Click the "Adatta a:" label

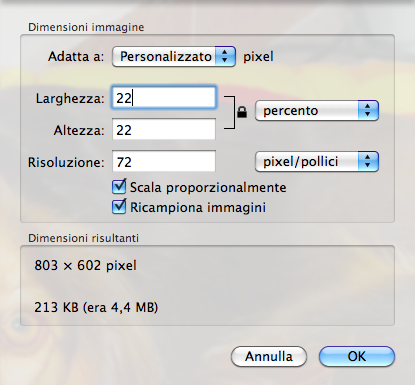[76, 56]
